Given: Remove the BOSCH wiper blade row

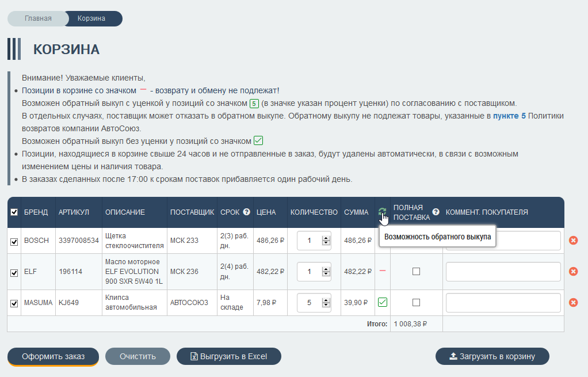Looking at the screenshot, I should click(x=573, y=241).
